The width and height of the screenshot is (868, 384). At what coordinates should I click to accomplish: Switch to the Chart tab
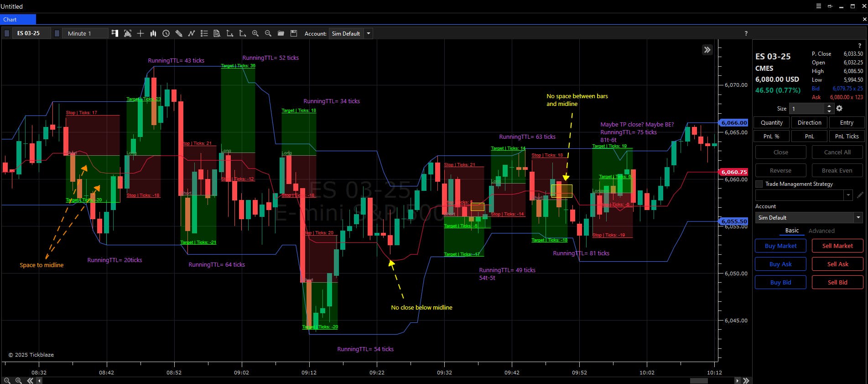click(x=18, y=19)
